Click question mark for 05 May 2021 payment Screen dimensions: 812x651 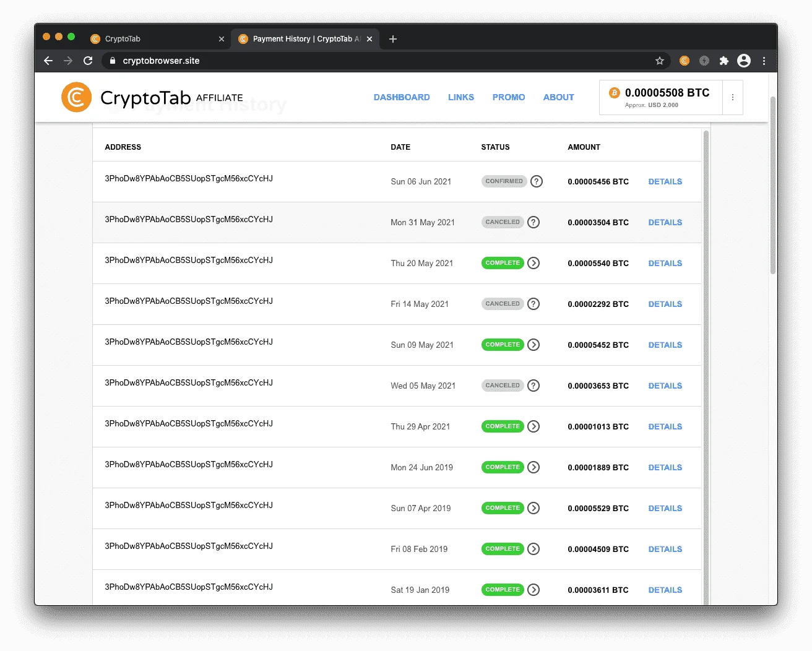(533, 386)
